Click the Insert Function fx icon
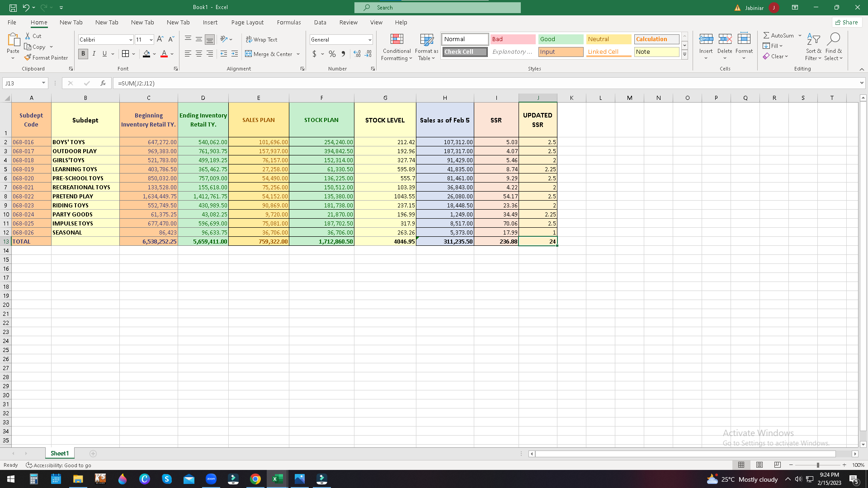Viewport: 868px width, 488px height. coord(103,83)
